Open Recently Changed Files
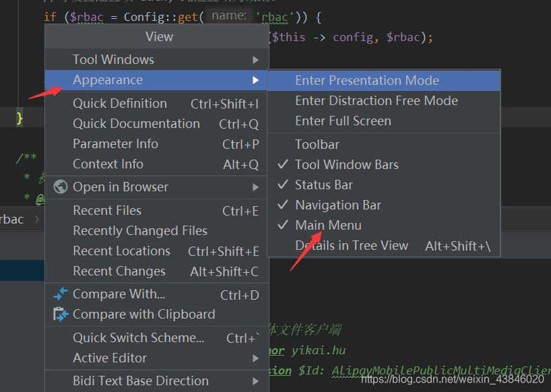551x392 pixels. point(157,231)
